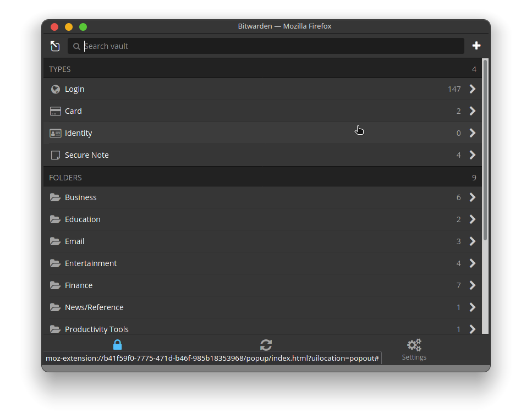Click the News/Reference folder icon
The width and height of the screenshot is (532, 419).
point(55,307)
